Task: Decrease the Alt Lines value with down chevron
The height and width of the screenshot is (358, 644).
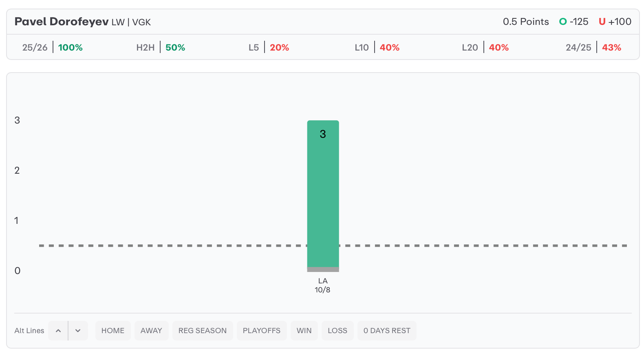Action: coord(78,331)
